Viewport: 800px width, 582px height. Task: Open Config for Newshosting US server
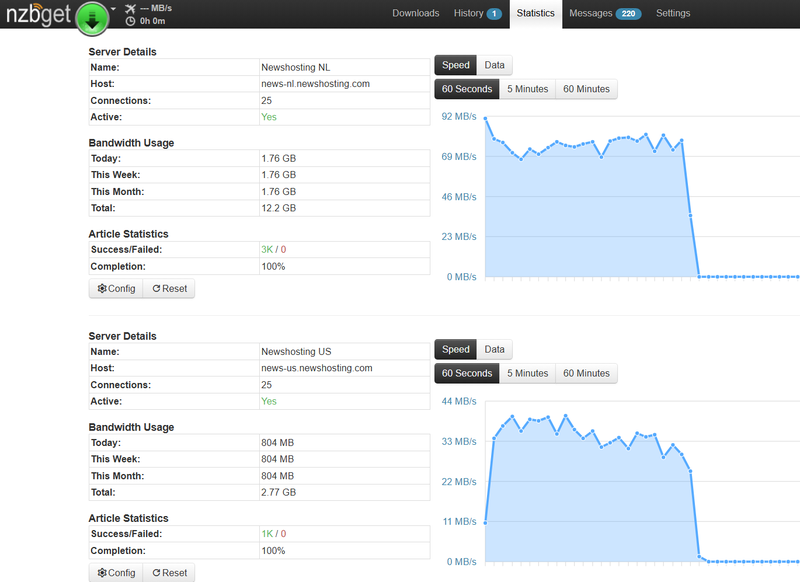coord(116,573)
